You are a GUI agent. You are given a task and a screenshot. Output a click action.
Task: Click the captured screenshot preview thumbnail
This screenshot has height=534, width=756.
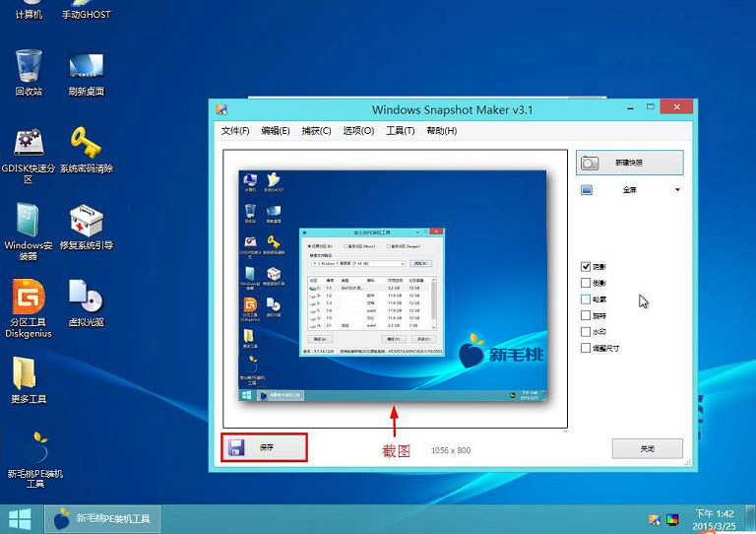coord(393,286)
